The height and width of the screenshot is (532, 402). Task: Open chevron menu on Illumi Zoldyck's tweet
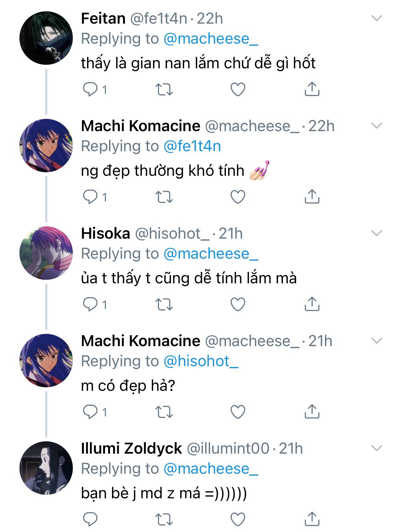pyautogui.click(x=376, y=448)
